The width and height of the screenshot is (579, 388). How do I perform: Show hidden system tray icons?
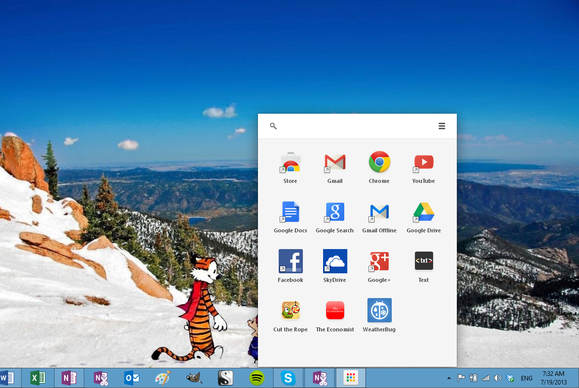(449, 378)
